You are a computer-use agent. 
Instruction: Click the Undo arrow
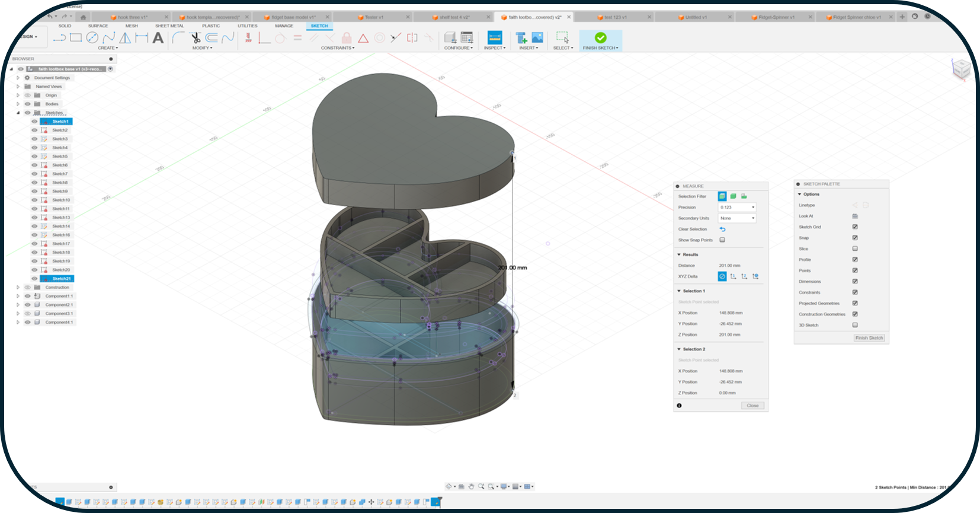click(x=50, y=16)
